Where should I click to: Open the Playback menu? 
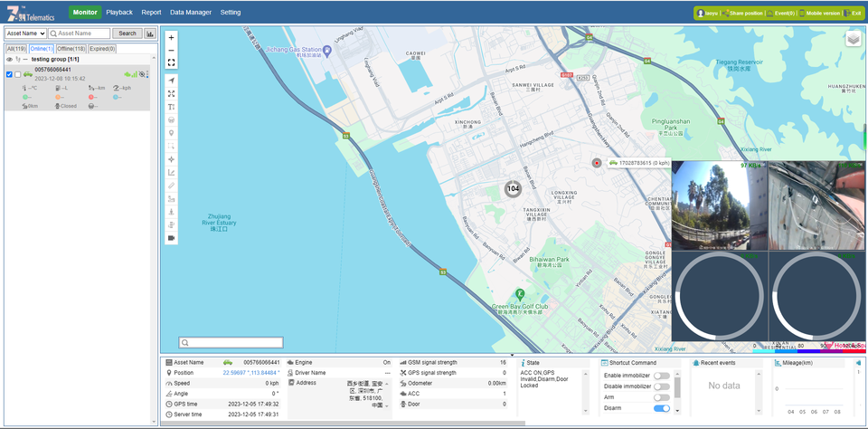tap(118, 13)
